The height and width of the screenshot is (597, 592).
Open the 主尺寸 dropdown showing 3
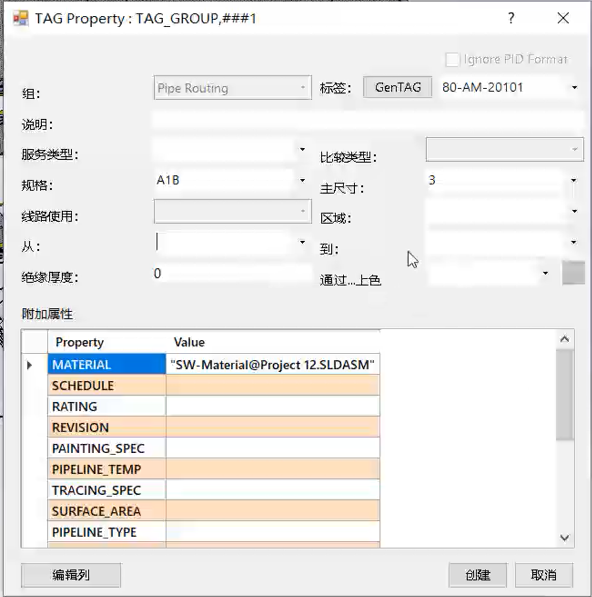(x=573, y=180)
